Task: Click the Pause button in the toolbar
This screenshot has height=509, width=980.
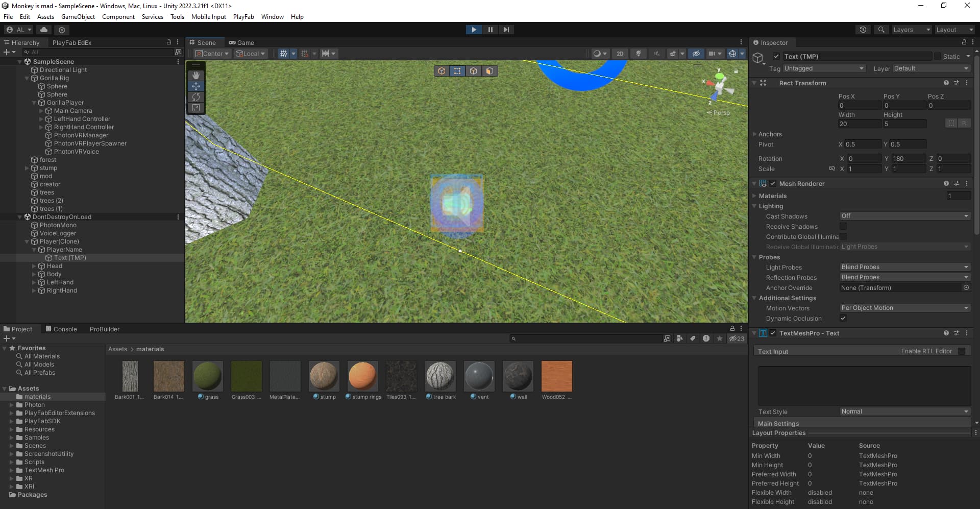Action: point(490,29)
